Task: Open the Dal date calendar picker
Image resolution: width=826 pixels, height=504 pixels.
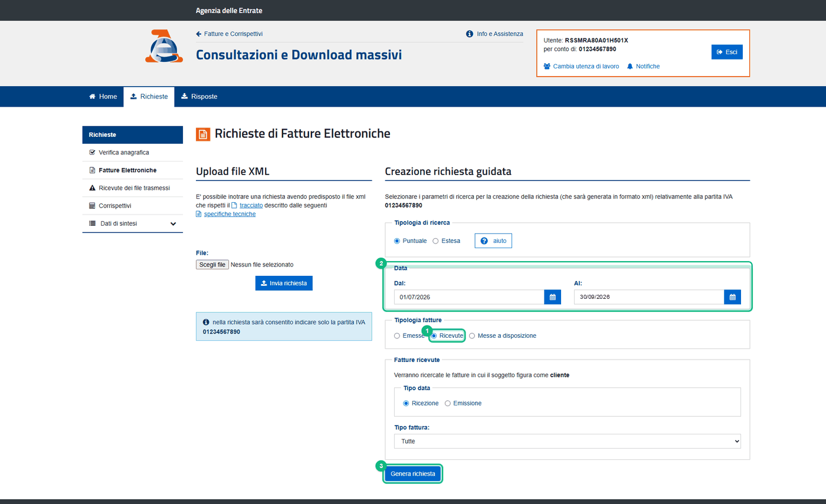Action: point(552,297)
